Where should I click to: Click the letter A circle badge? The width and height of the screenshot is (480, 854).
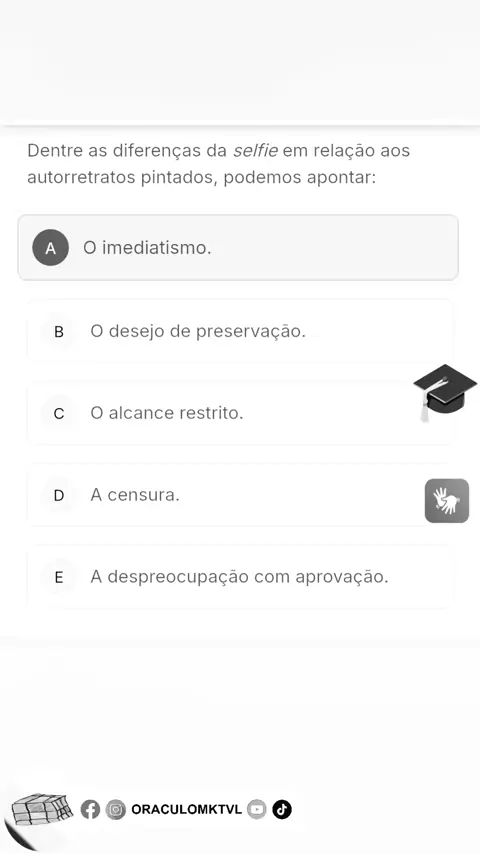[51, 248]
